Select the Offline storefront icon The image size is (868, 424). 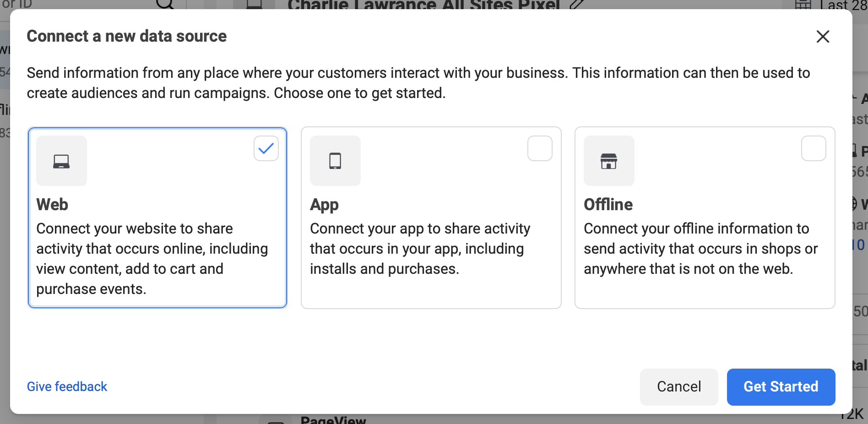tap(609, 161)
